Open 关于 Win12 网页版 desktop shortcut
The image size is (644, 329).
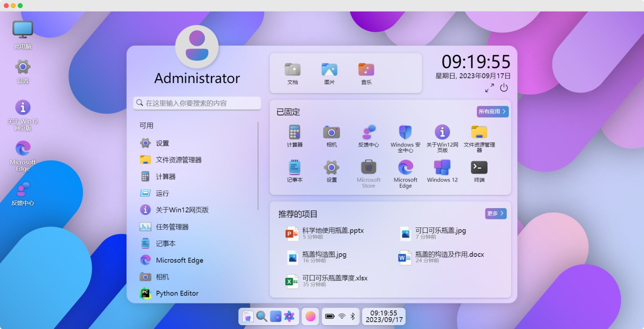23,115
